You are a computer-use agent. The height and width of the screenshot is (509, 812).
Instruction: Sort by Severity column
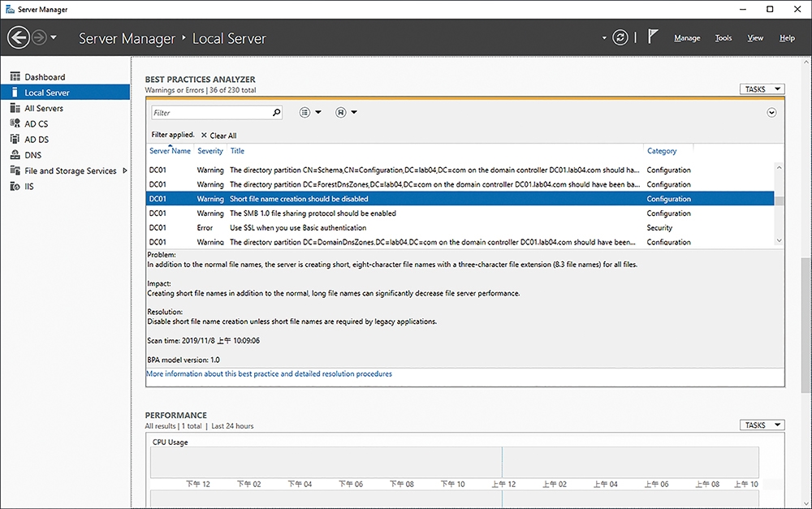tap(209, 151)
